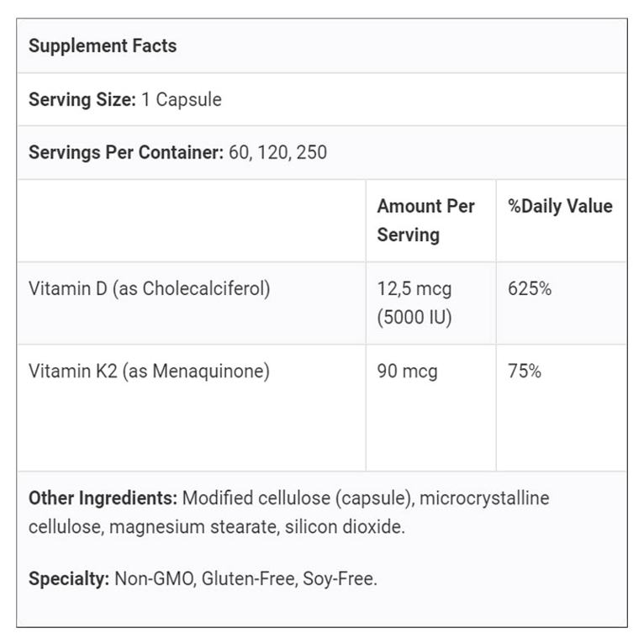
Task: Select the 60, 120, 250 servings text
Action: 277,152
